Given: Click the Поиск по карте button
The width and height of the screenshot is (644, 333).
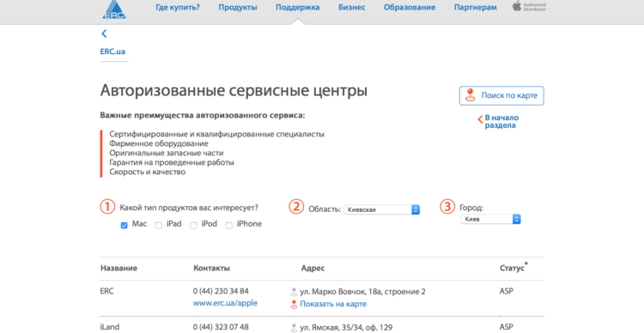Looking at the screenshot, I should pyautogui.click(x=501, y=95).
